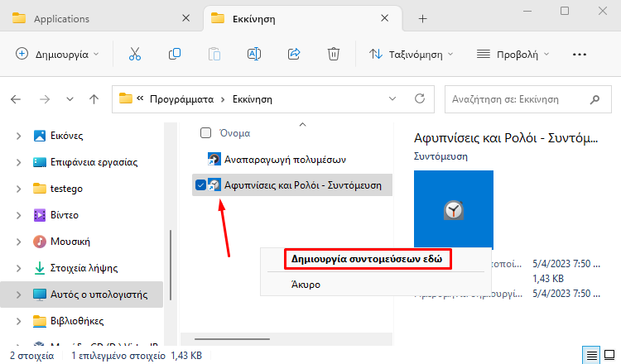Open the Προβολή view dropdown
The height and width of the screenshot is (364, 621).
click(513, 55)
